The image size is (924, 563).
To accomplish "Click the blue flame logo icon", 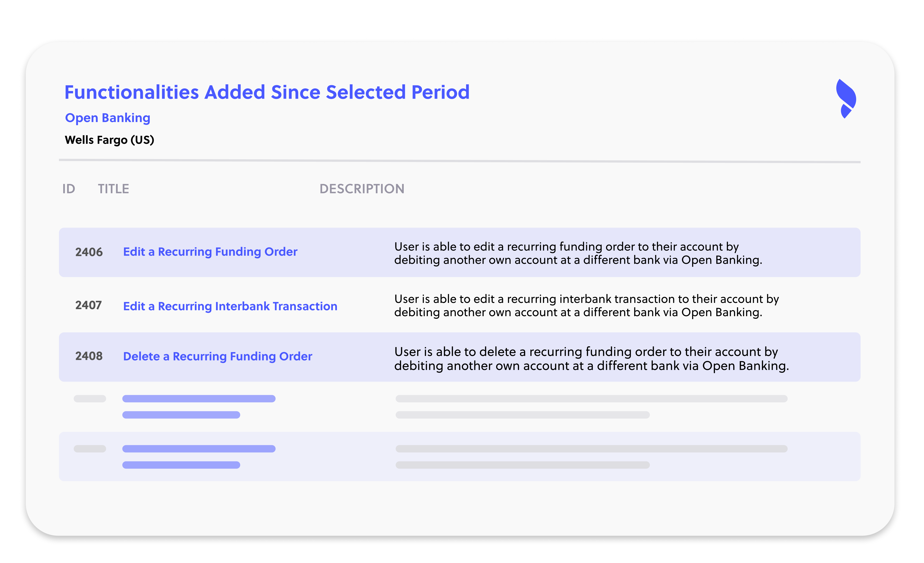I will pyautogui.click(x=846, y=99).
